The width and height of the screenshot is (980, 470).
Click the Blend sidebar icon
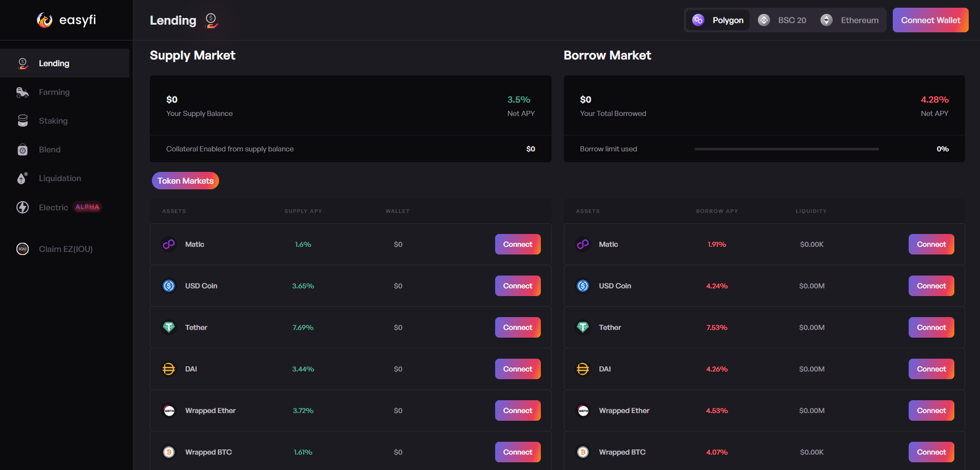coord(23,149)
